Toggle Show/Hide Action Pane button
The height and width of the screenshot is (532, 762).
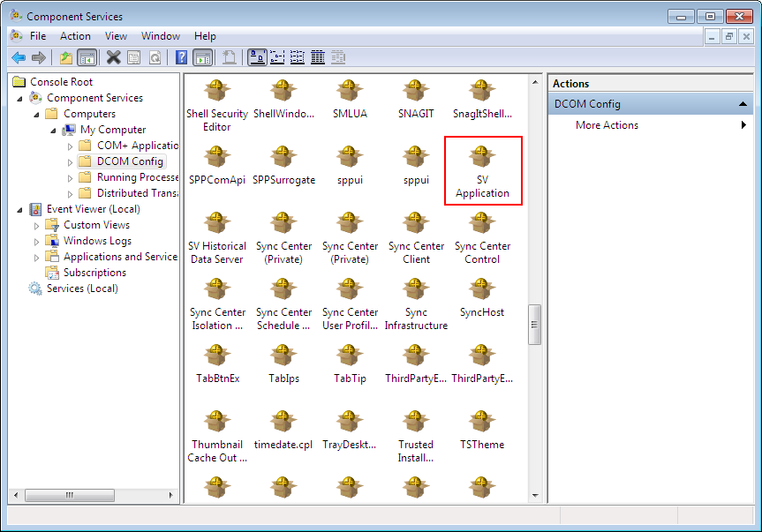point(202,57)
